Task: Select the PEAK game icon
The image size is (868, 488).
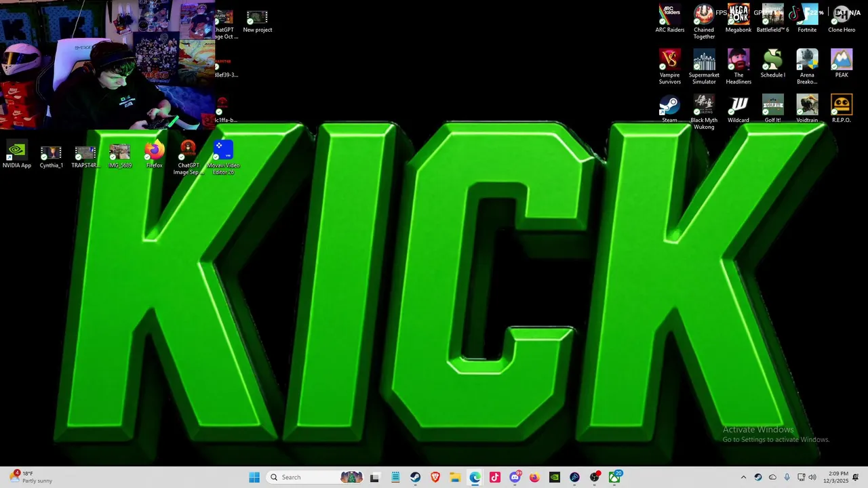Action: tap(842, 64)
